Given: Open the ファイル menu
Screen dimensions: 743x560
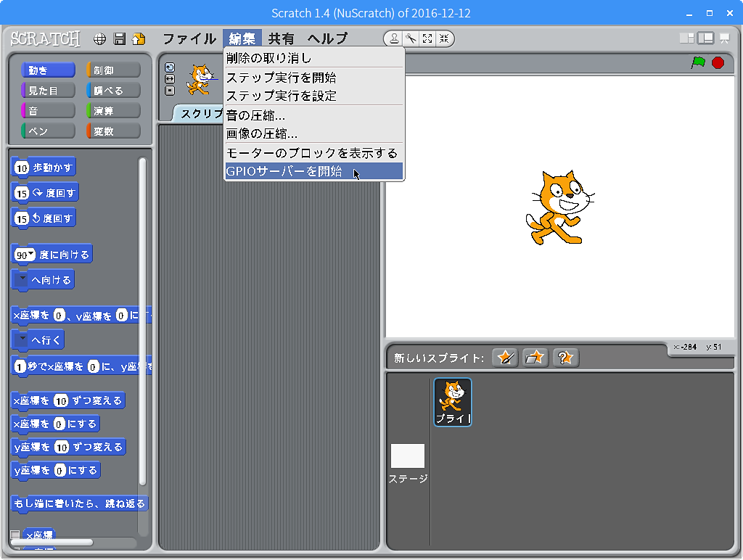Looking at the screenshot, I should 189,38.
